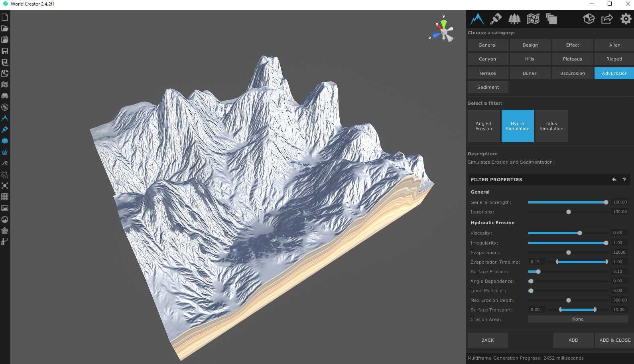Select the BscErosion category
The width and height of the screenshot is (634, 364).
pos(572,73)
